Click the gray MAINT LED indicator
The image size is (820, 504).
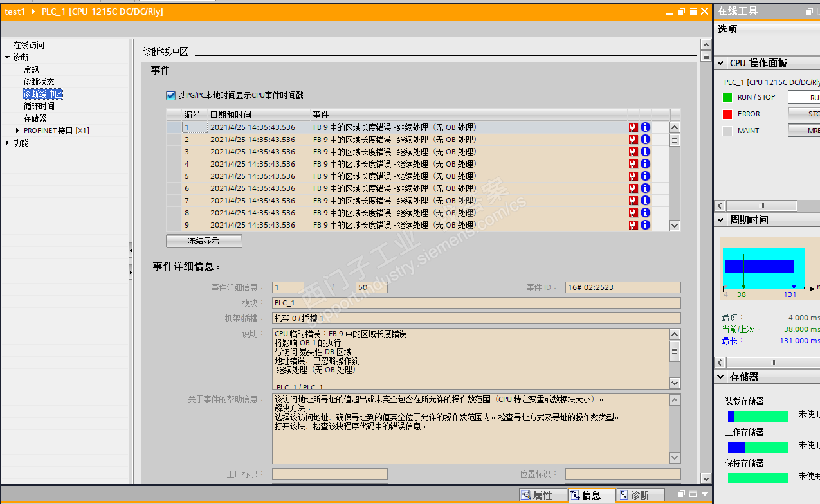click(x=727, y=131)
